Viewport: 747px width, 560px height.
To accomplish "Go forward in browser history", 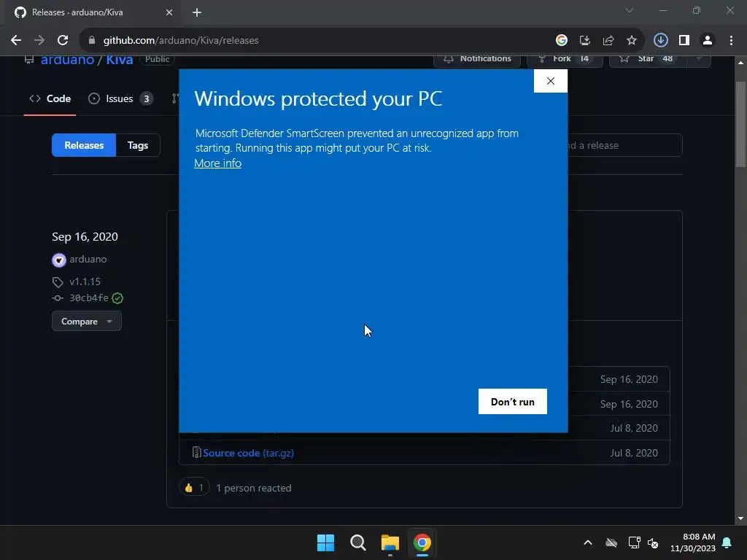I will coord(39,41).
